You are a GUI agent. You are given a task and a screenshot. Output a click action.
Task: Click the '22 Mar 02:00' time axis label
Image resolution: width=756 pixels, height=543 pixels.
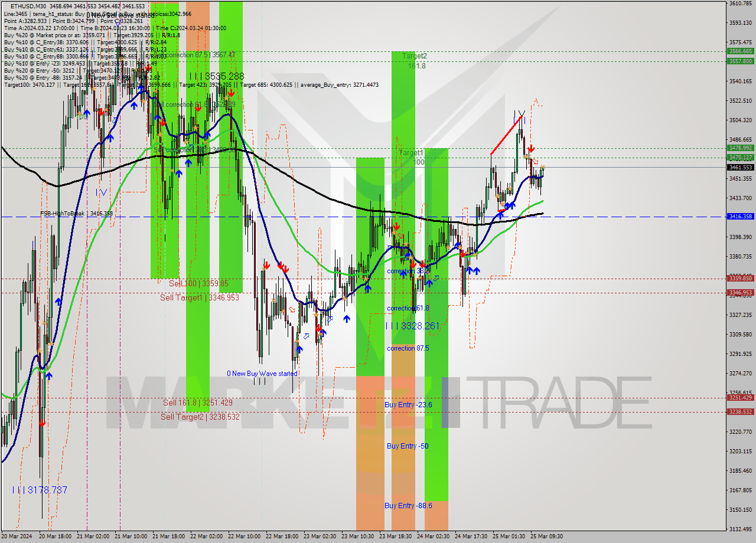tap(207, 537)
